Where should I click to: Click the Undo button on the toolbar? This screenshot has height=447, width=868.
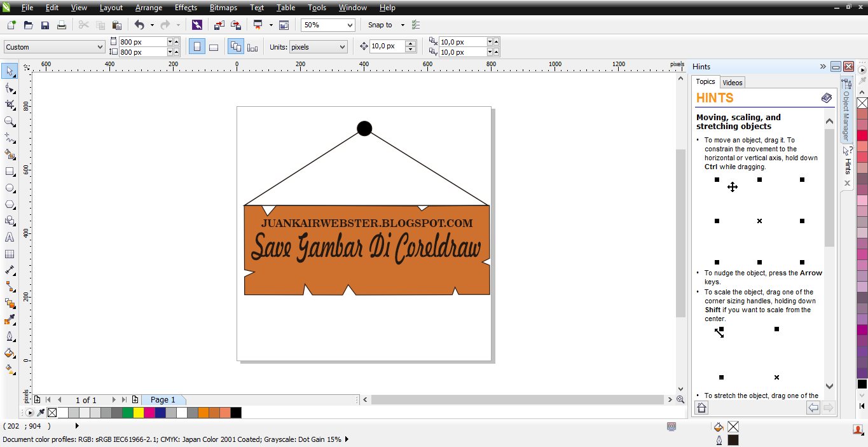(139, 24)
